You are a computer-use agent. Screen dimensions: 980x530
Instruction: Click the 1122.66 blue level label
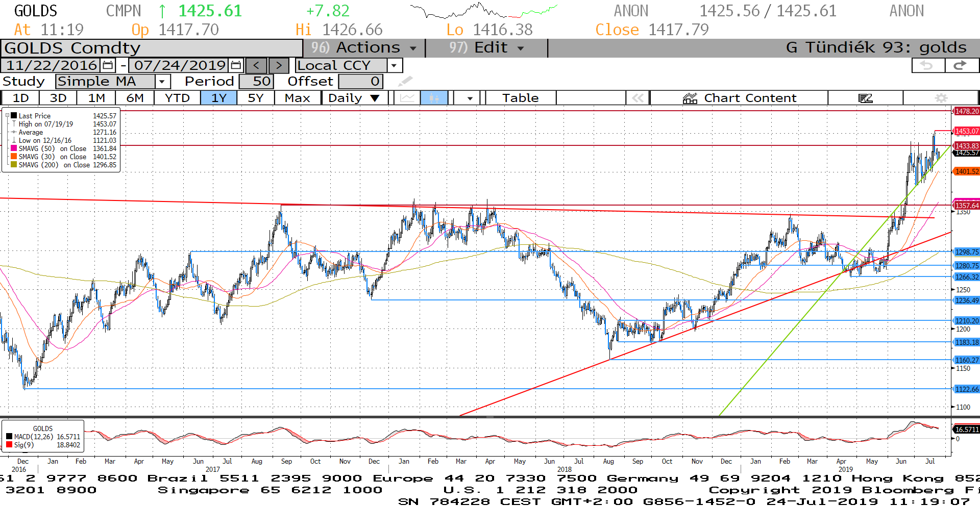(966, 389)
